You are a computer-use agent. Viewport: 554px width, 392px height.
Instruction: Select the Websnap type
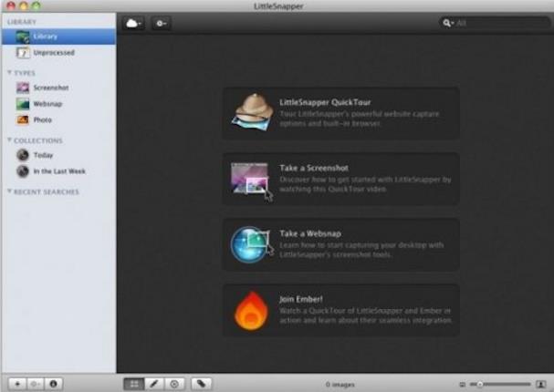click(x=58, y=104)
